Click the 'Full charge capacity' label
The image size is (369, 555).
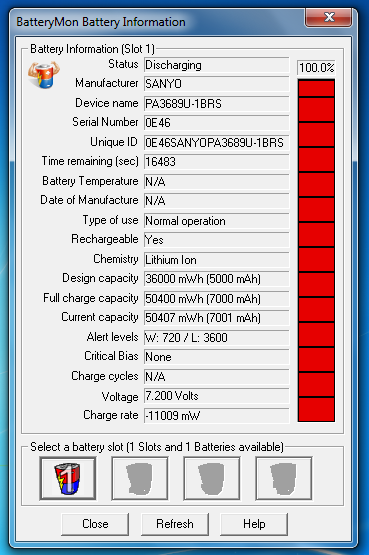click(91, 298)
